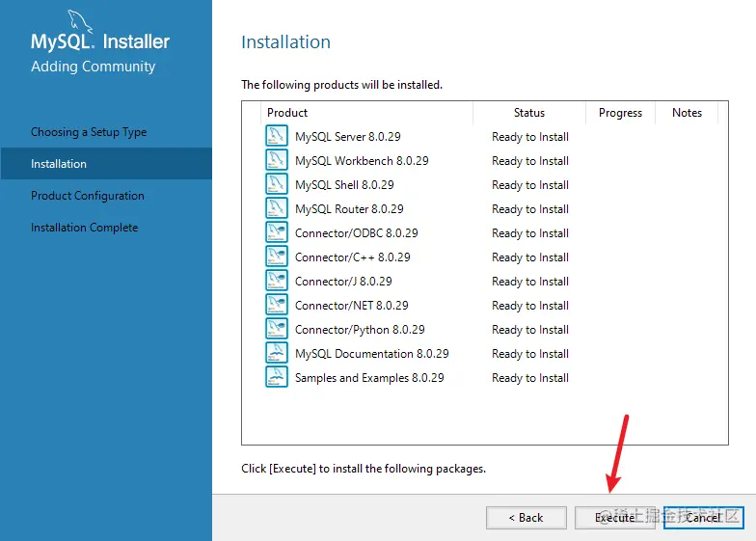The width and height of the screenshot is (756, 541).
Task: Select the MySQL Router 8.0.29 row text
Action: (x=349, y=209)
